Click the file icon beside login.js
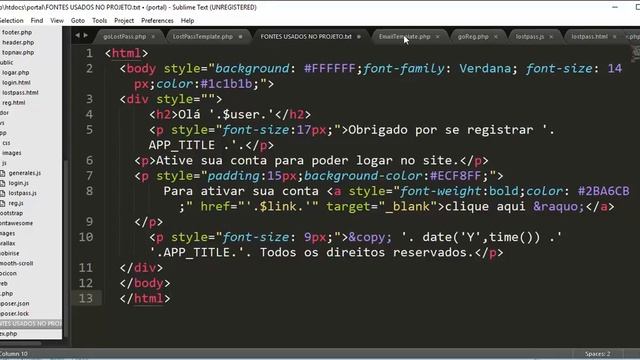The width and height of the screenshot is (640, 360). tap(2, 183)
